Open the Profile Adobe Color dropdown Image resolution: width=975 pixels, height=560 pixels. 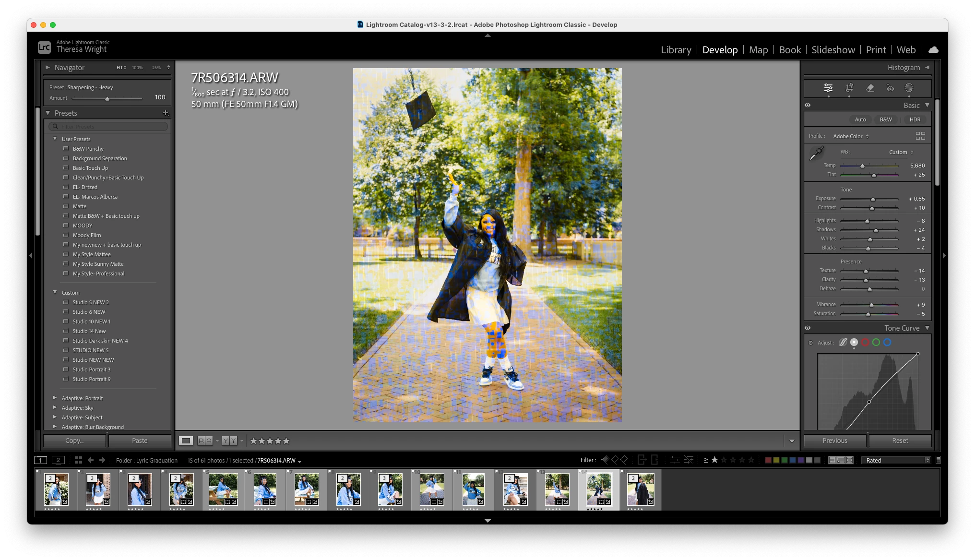coord(851,136)
